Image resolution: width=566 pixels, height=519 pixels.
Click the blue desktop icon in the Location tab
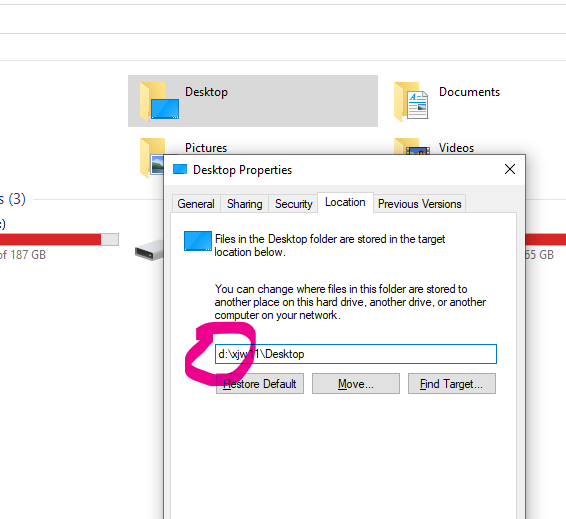(x=198, y=241)
